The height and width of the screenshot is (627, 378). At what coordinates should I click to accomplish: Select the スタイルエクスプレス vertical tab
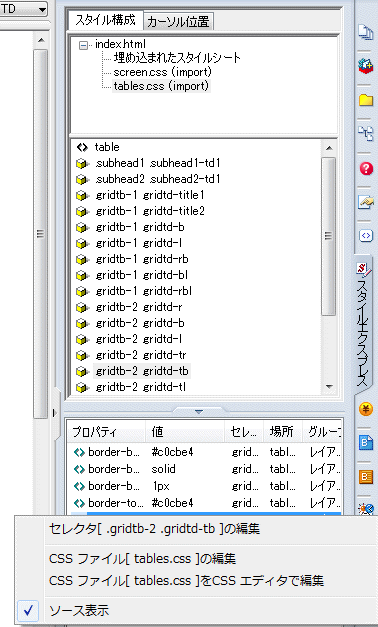click(363, 325)
